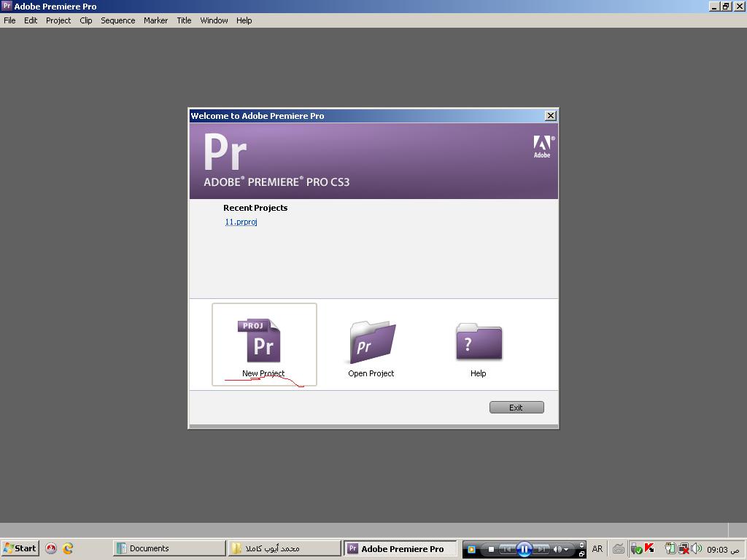Open recent project 11.prproj

pos(241,222)
